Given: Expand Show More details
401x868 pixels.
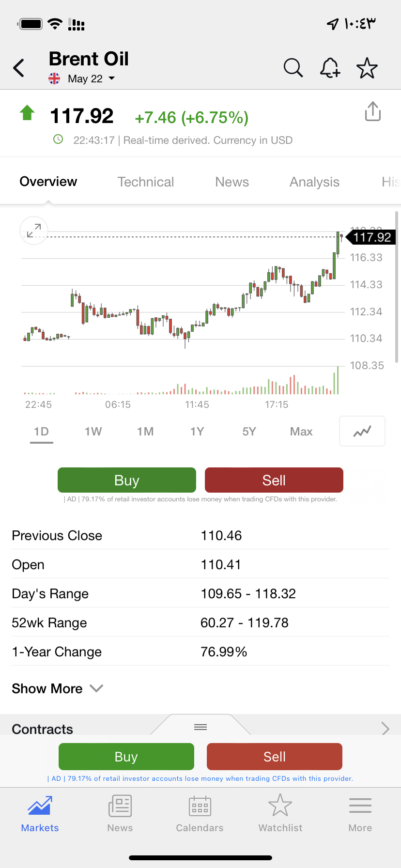Looking at the screenshot, I should (x=57, y=688).
